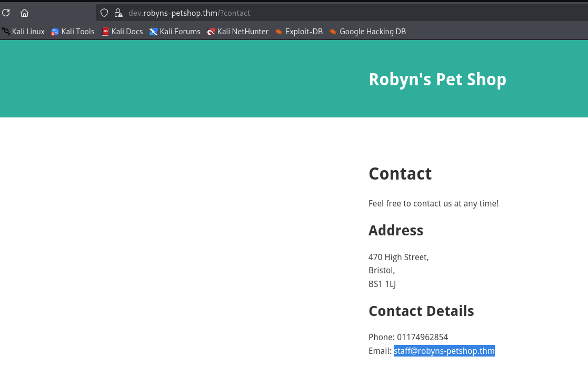Click the 470 High Street address line
Image resolution: width=588 pixels, height=366 pixels.
point(398,257)
